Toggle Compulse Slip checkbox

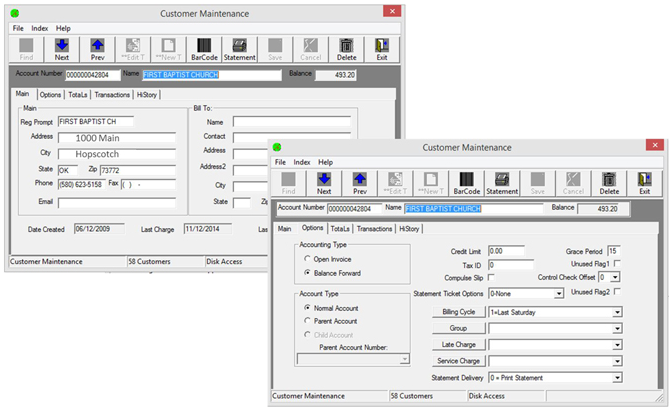click(491, 277)
